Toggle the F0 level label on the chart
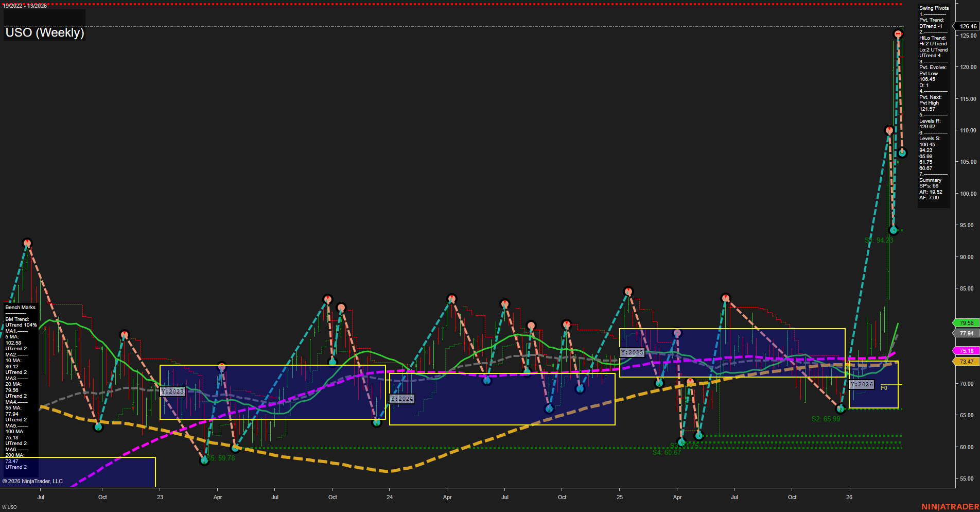The width and height of the screenshot is (980, 512). pyautogui.click(x=884, y=388)
